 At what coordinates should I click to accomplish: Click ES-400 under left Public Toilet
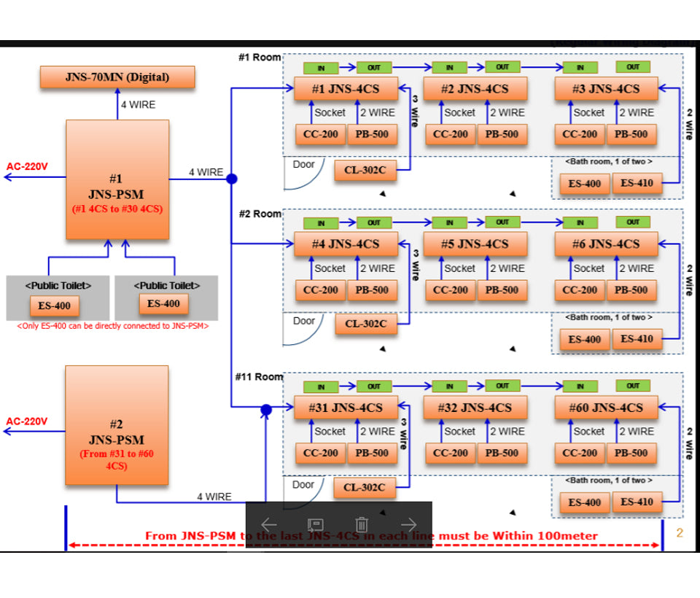pyautogui.click(x=54, y=305)
